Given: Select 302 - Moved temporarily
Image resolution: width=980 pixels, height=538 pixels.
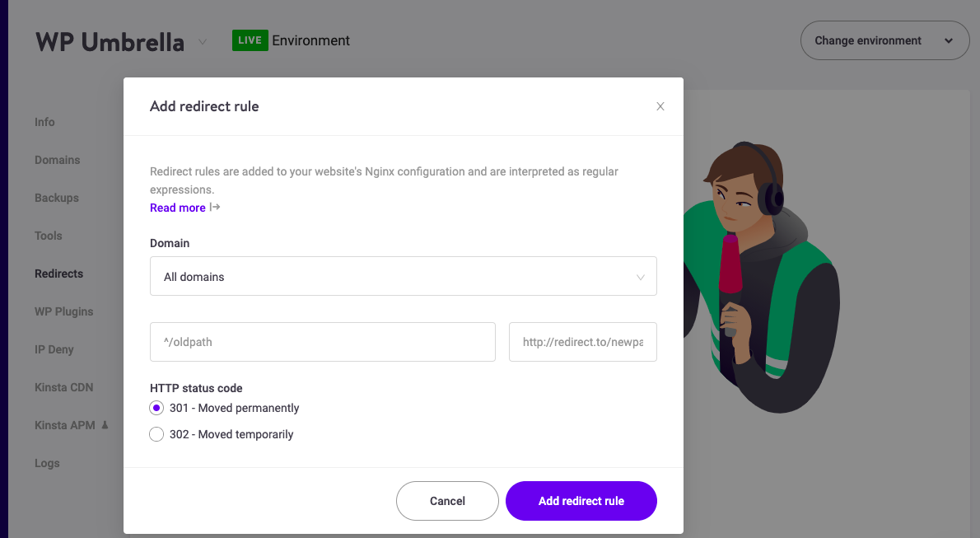Looking at the screenshot, I should coord(156,434).
